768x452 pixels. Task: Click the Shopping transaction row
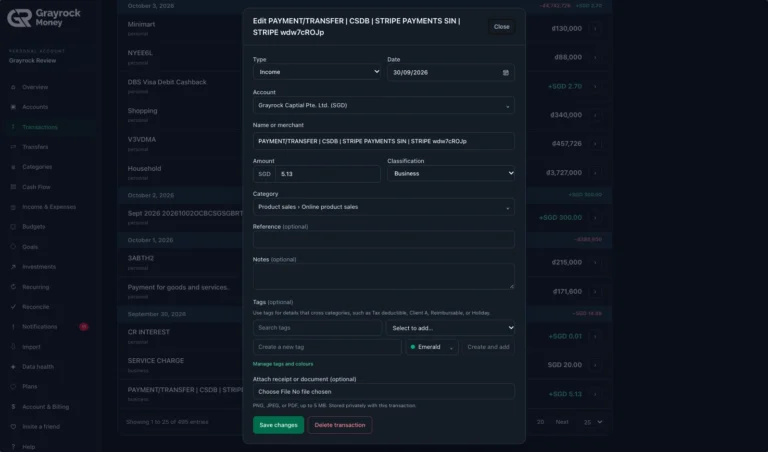pyautogui.click(x=365, y=115)
